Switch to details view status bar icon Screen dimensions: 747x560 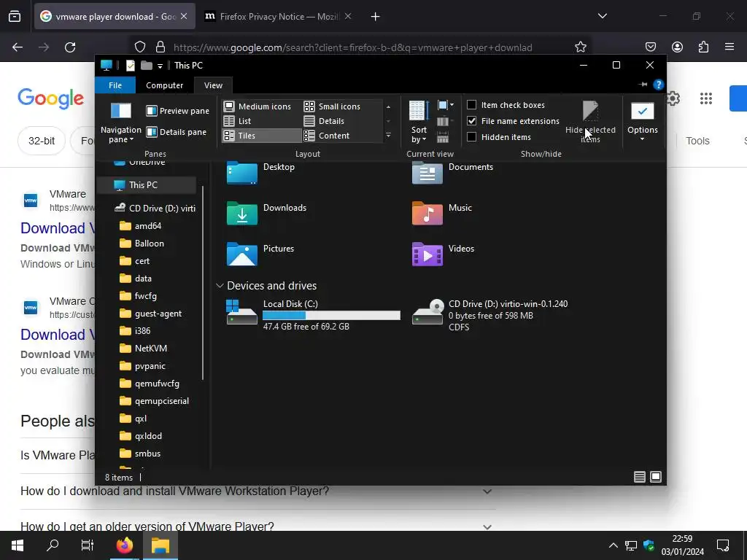pyautogui.click(x=640, y=477)
